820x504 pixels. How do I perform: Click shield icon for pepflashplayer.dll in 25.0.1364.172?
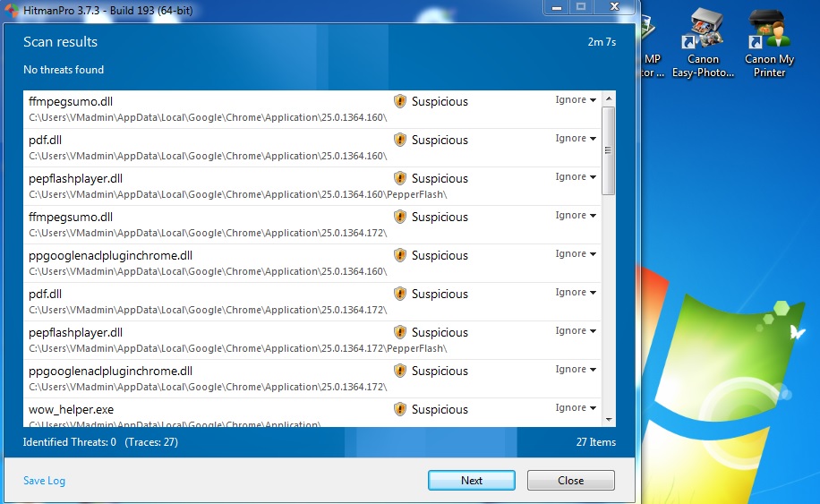[400, 332]
